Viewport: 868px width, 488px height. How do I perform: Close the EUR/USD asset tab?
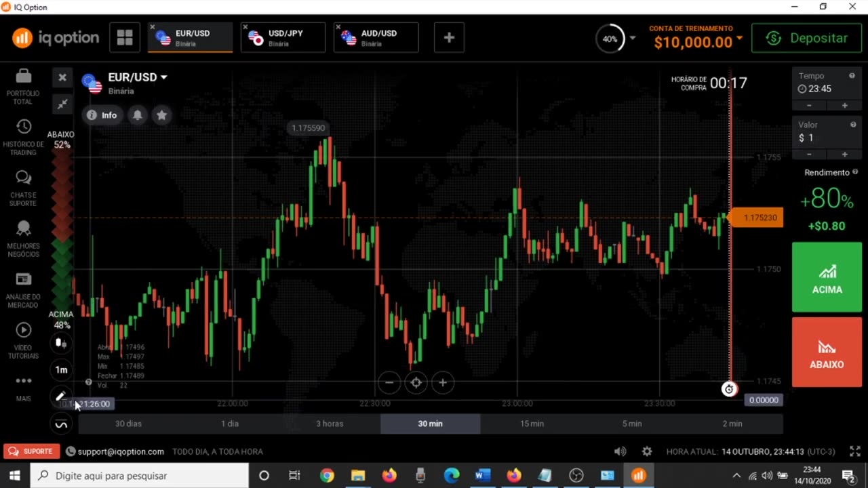click(153, 27)
